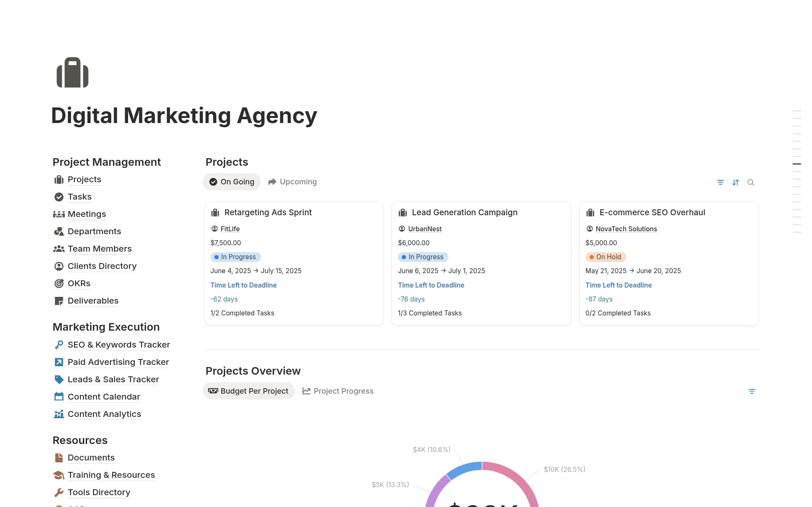Toggle the In Progress status on Retargeting Ads Sprint
Viewport: 812px width, 507px height.
click(x=236, y=257)
